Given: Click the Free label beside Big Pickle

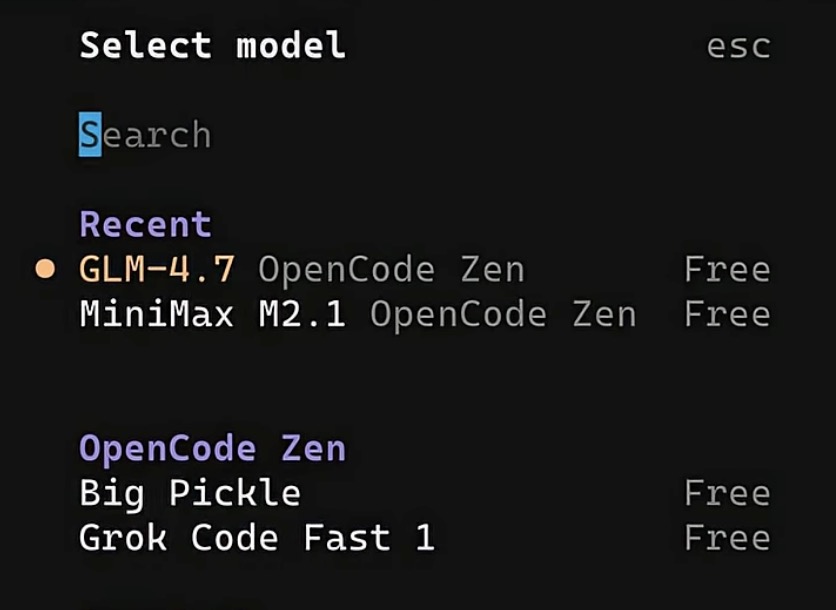Looking at the screenshot, I should pos(727,493).
